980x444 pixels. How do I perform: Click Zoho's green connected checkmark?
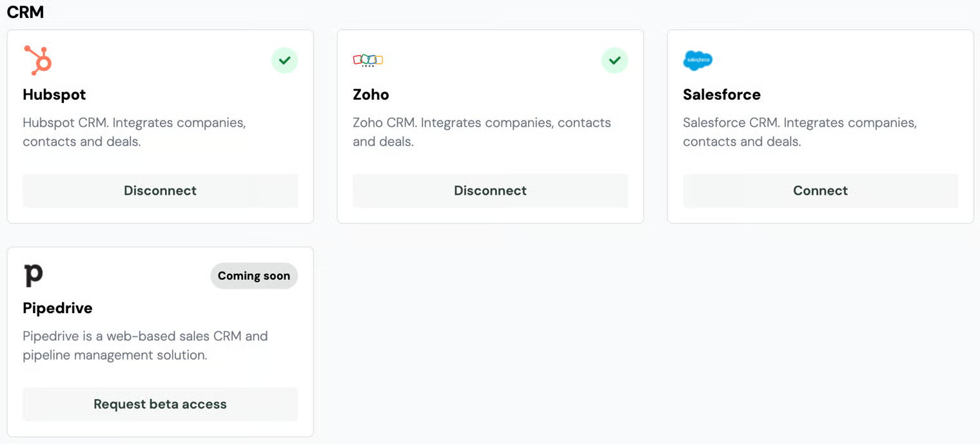(x=614, y=61)
